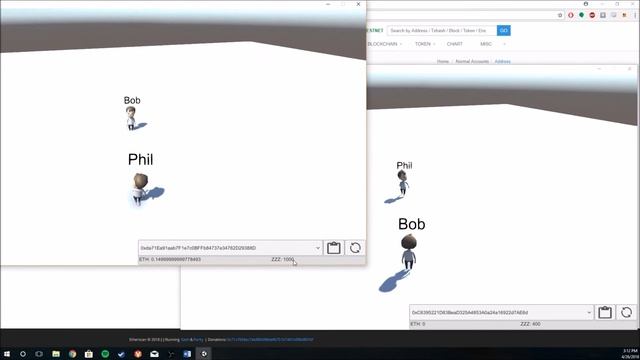The width and height of the screenshot is (640, 360).
Task: Click the refresh icon in right game window
Action: (626, 313)
